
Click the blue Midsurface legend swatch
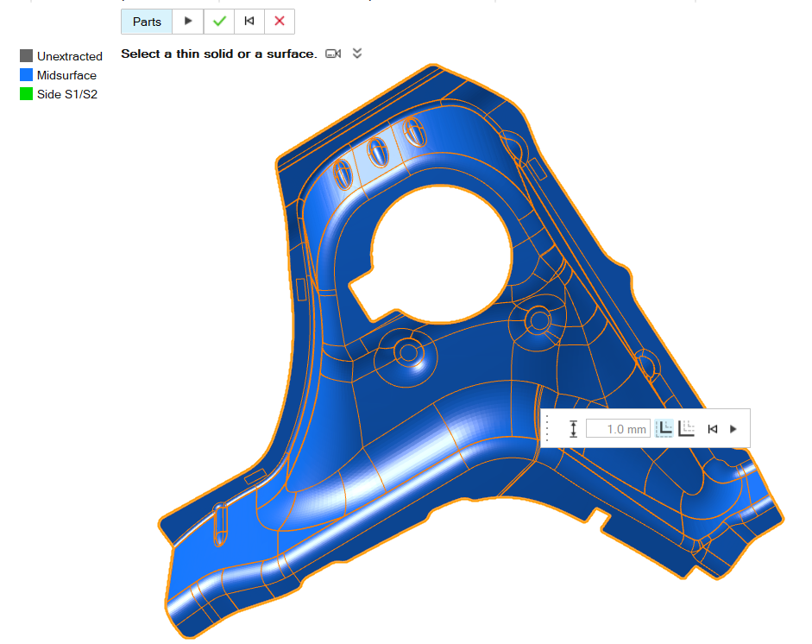pyautogui.click(x=26, y=75)
